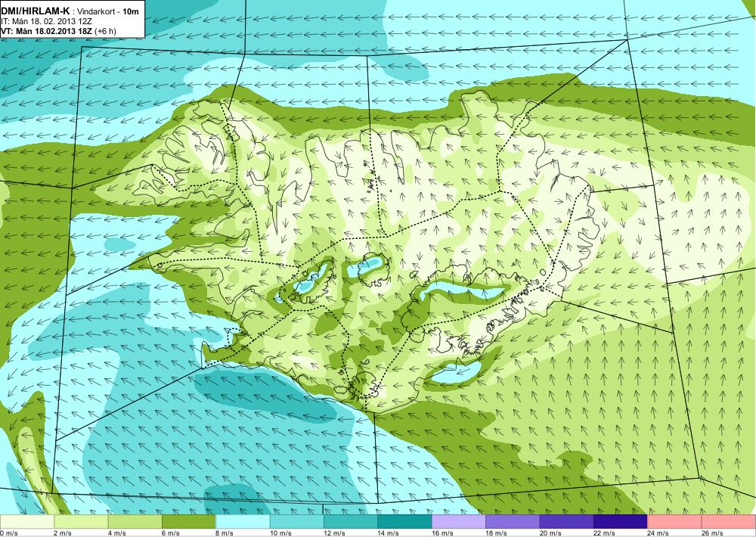Click the '12 m/s' legend label
Image resolution: width=756 pixels, height=537 pixels.
click(x=334, y=533)
